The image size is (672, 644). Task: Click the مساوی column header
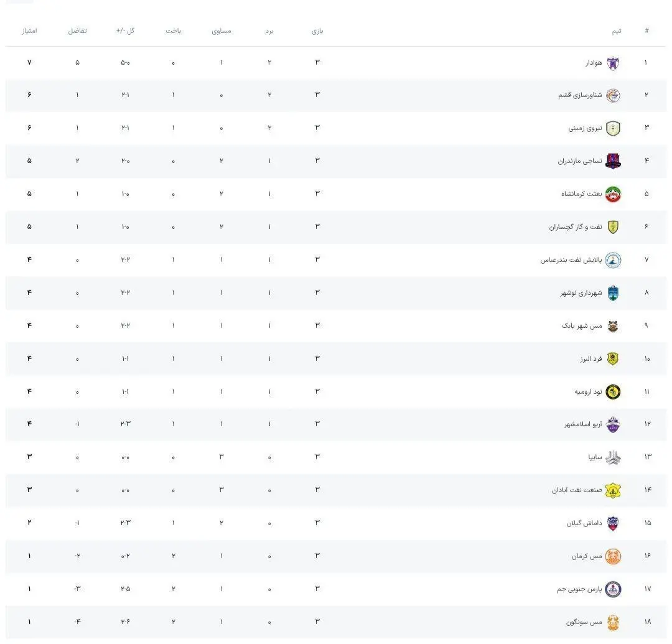click(222, 31)
